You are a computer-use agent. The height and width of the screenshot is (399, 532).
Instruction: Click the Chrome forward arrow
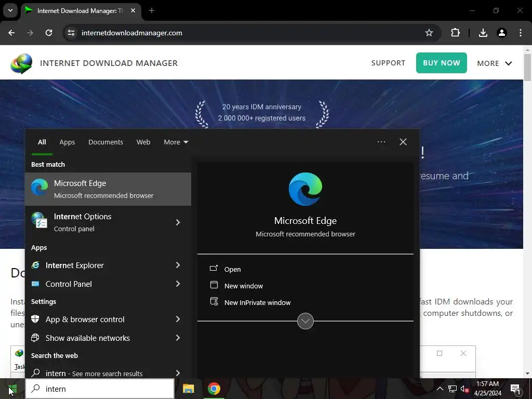point(30,33)
